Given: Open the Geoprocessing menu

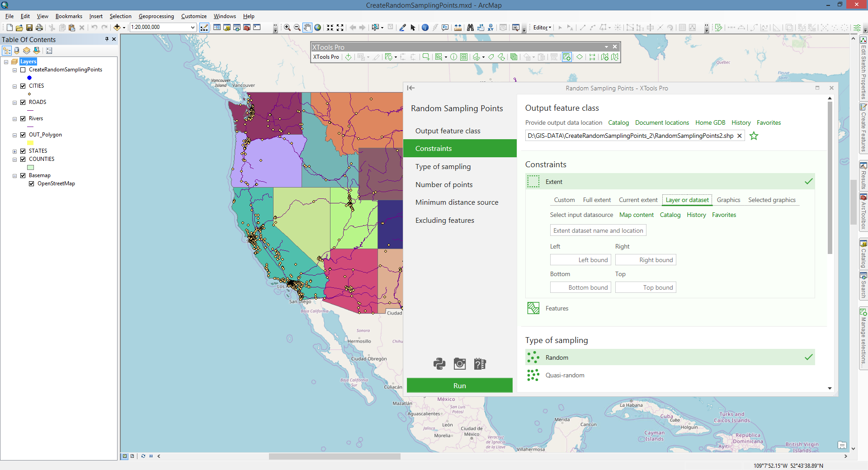Looking at the screenshot, I should click(x=156, y=16).
